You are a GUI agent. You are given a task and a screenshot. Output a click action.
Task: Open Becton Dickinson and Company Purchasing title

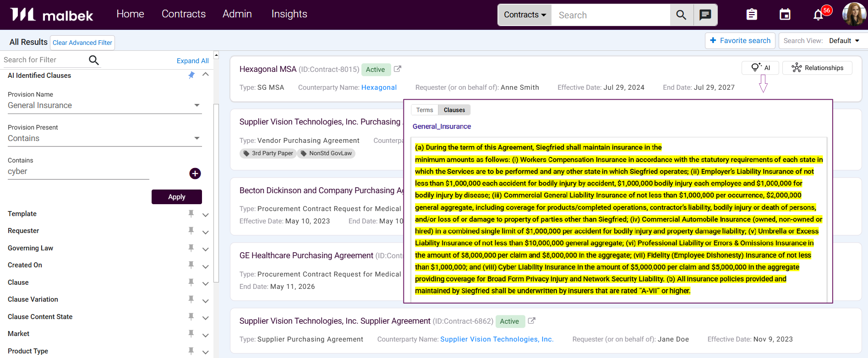[321, 190]
